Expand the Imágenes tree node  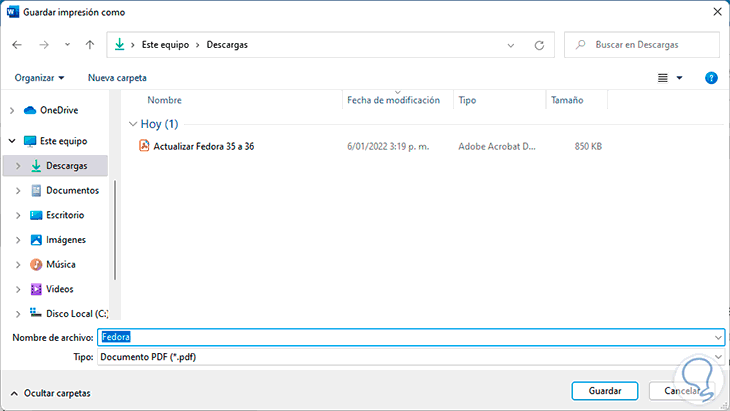tap(18, 240)
